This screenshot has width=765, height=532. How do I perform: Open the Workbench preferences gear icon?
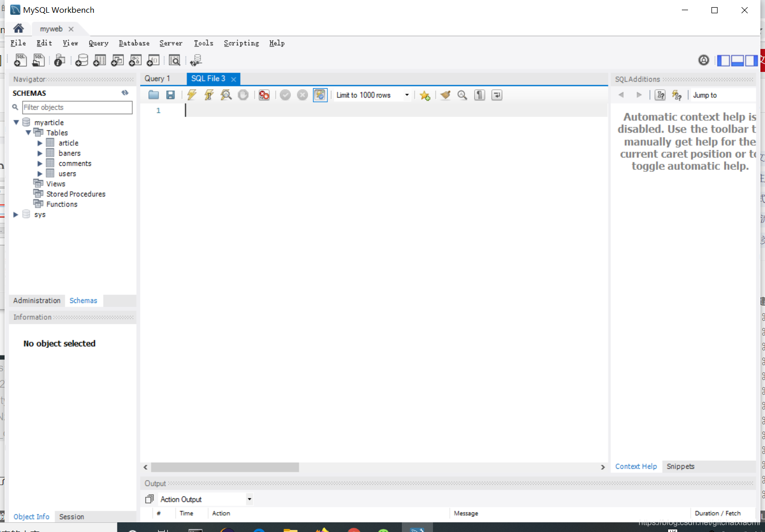point(704,60)
